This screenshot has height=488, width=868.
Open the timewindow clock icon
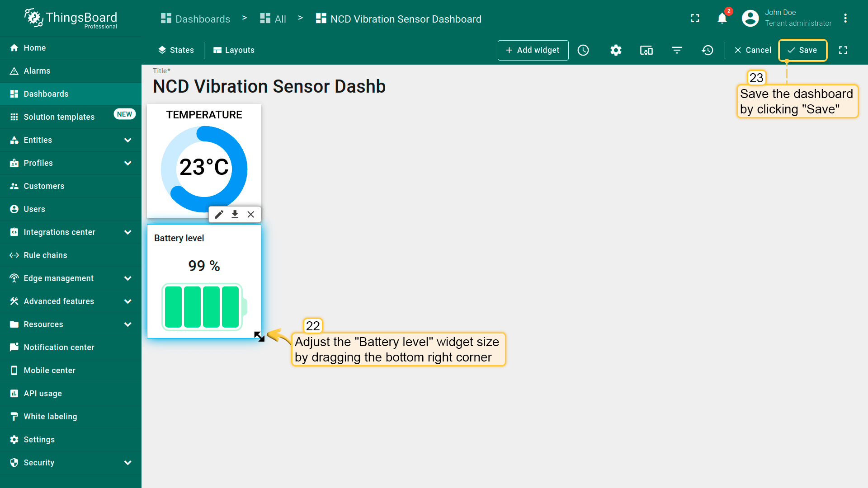pos(583,50)
